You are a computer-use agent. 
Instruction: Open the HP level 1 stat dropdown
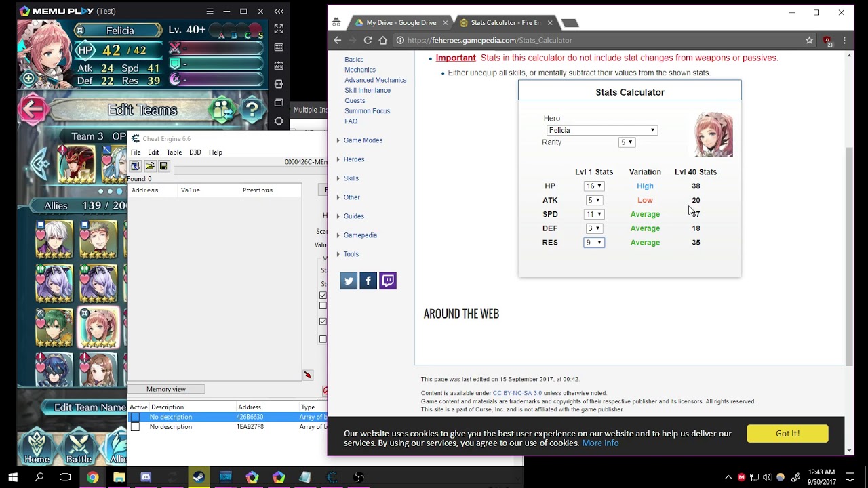coord(594,186)
